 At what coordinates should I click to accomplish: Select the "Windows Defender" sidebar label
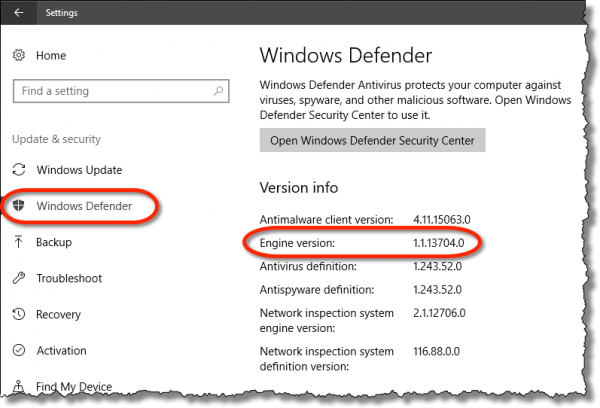coord(84,206)
